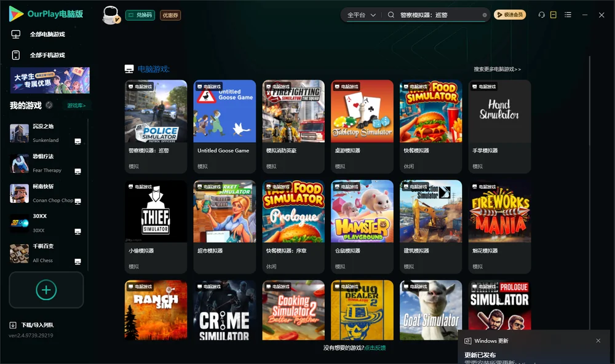Close the Windows 更新 notification

[598, 341]
